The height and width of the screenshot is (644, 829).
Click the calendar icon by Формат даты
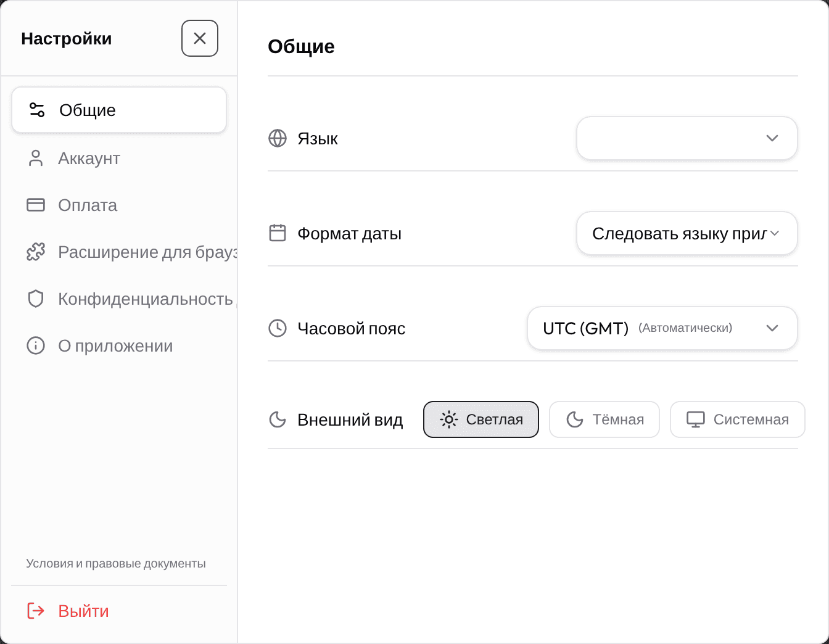pyautogui.click(x=278, y=233)
